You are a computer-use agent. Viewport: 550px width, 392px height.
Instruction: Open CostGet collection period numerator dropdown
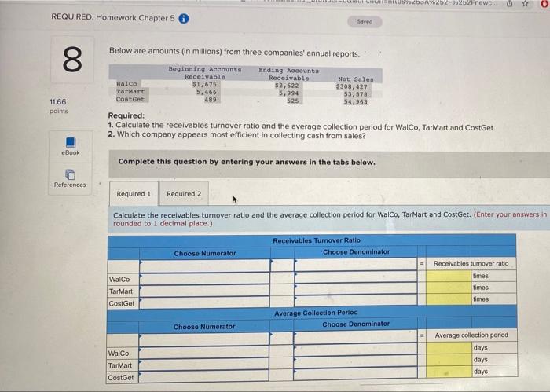coord(204,376)
